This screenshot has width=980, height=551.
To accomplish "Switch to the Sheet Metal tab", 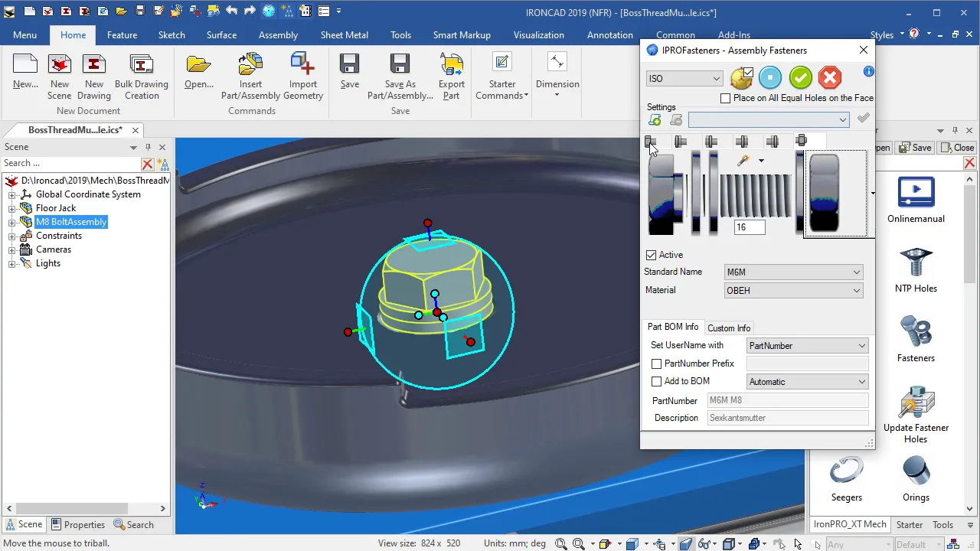I will tap(345, 35).
